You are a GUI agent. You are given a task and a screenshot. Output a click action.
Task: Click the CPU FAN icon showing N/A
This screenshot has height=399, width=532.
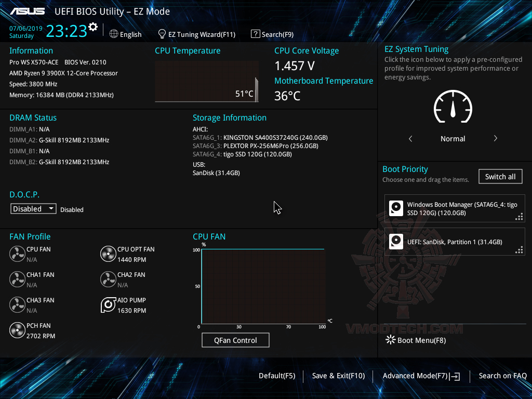click(x=17, y=254)
